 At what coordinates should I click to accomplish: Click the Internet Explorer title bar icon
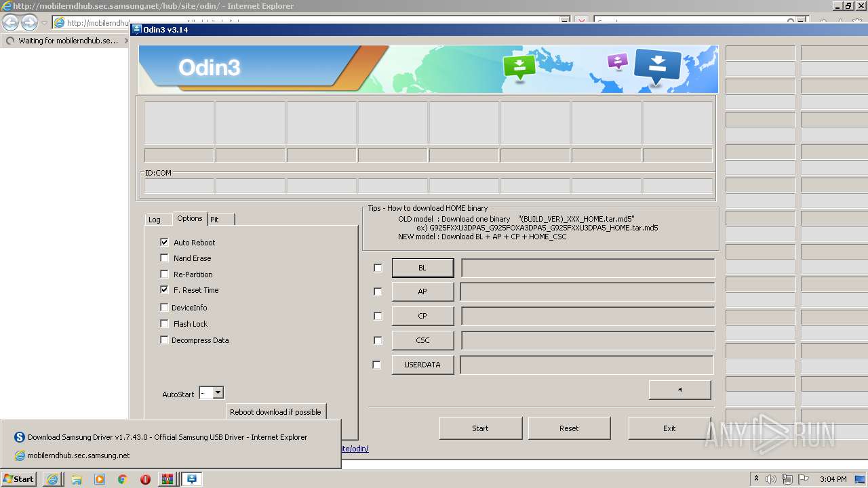point(6,6)
